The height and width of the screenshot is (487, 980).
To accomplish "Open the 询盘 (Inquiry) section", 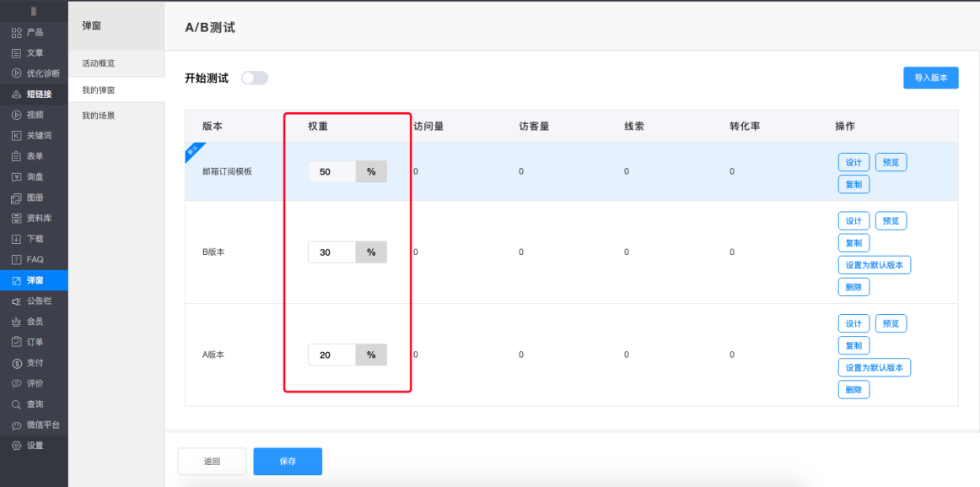I will pyautogui.click(x=34, y=176).
